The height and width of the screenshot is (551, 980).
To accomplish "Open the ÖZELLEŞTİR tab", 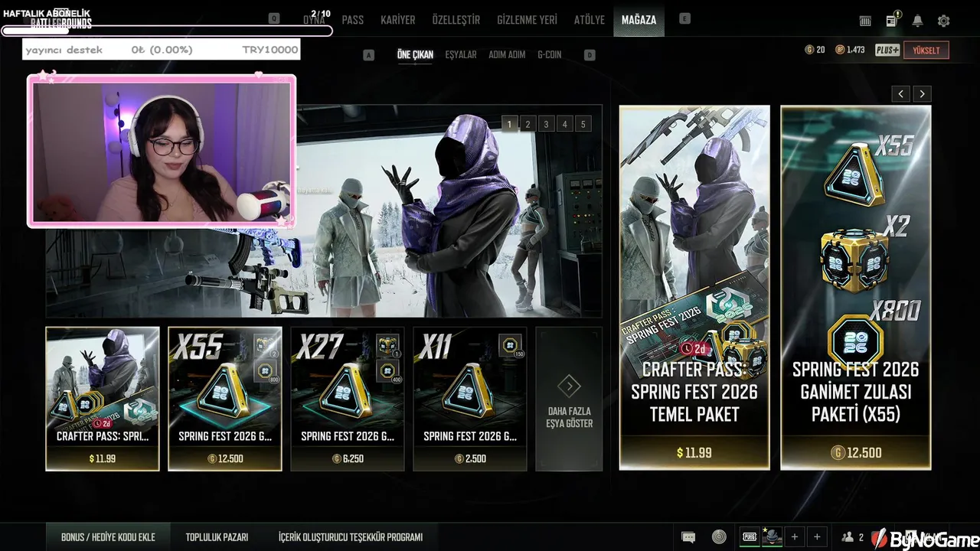I will 456,20.
